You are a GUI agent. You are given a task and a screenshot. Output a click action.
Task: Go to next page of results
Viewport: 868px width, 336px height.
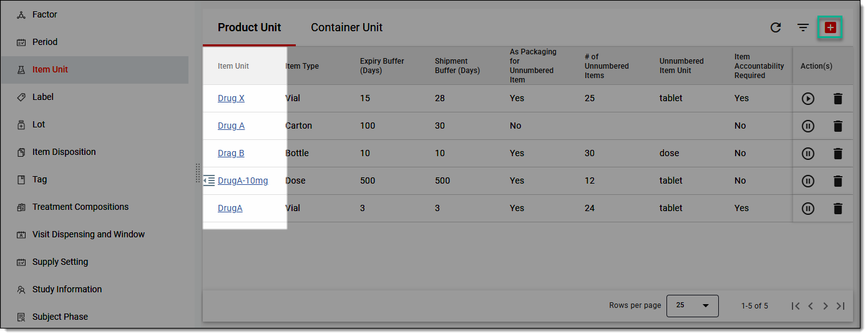pyautogui.click(x=826, y=306)
